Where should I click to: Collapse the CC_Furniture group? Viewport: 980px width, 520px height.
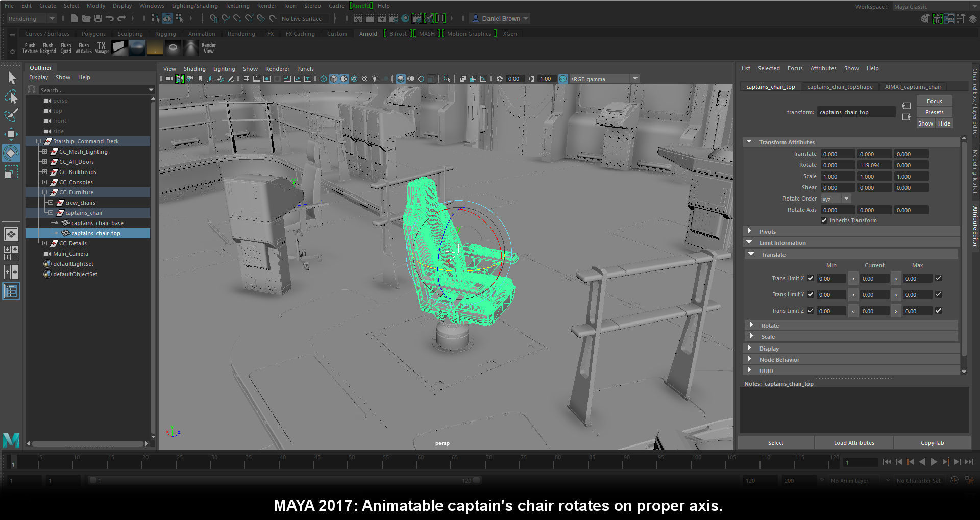pyautogui.click(x=44, y=192)
